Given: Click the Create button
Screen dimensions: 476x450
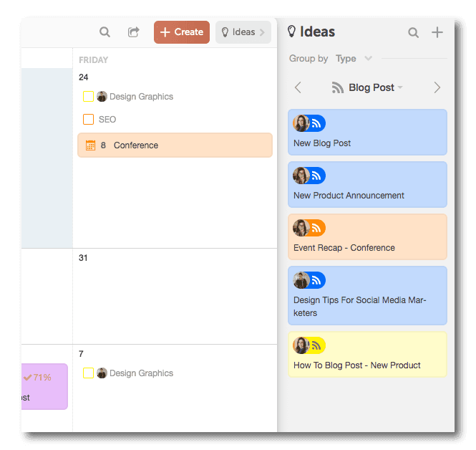Looking at the screenshot, I should point(182,32).
